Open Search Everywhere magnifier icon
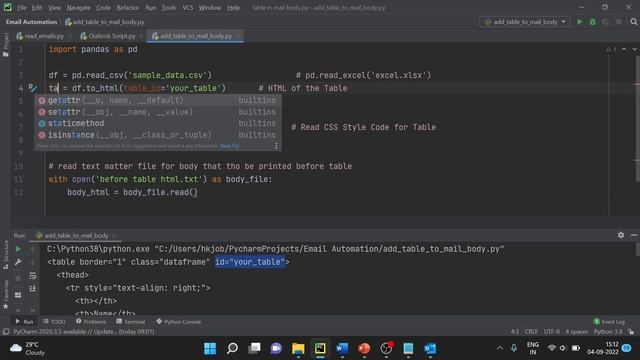Screen dimensions: 640x360 coord(633,22)
